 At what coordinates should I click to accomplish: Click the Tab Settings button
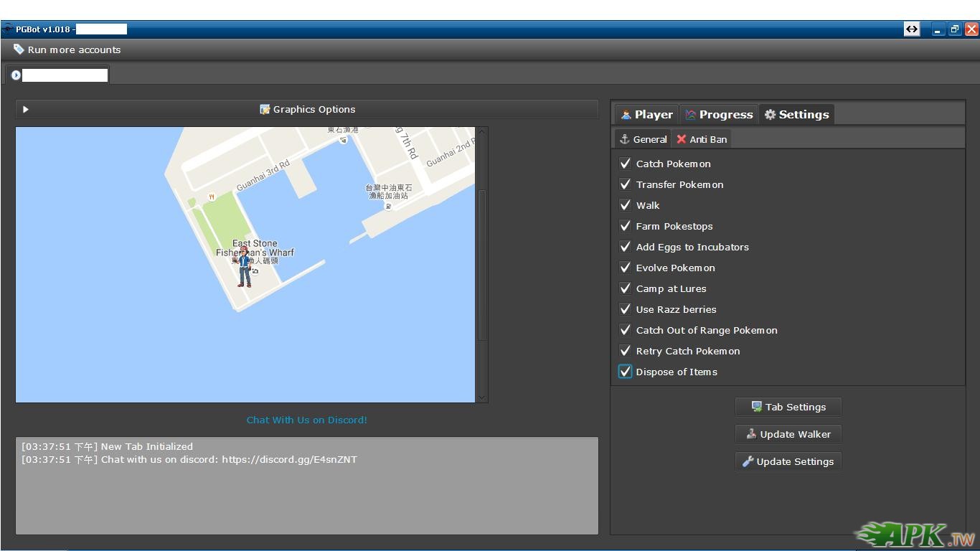pos(788,407)
